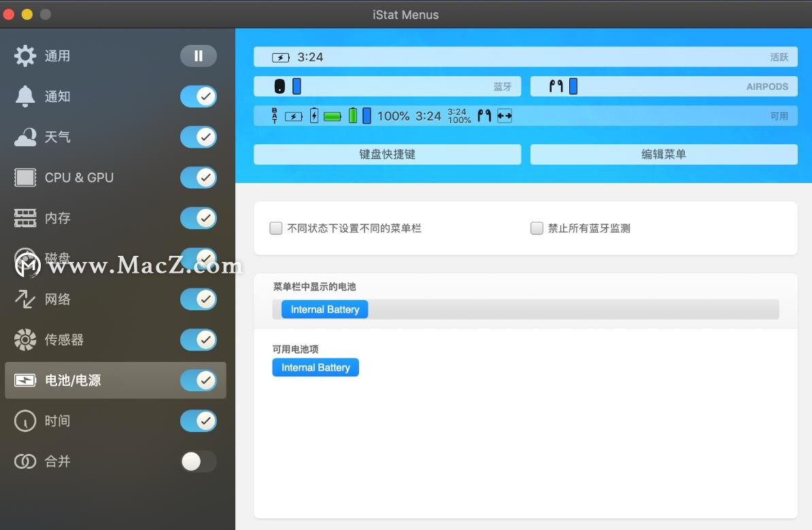This screenshot has width=812, height=530.
Task: Click the iStat Menus window title
Action: 405,14
